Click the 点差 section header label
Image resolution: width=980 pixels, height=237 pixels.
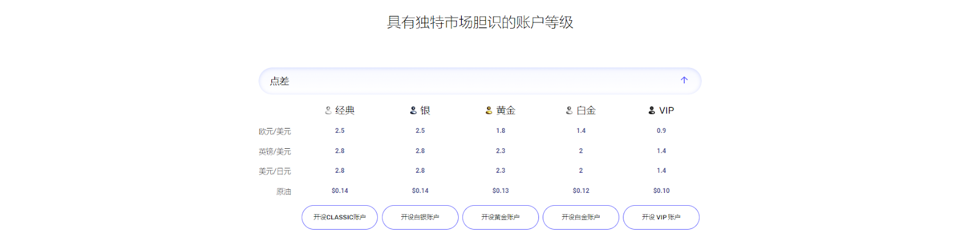click(x=279, y=81)
